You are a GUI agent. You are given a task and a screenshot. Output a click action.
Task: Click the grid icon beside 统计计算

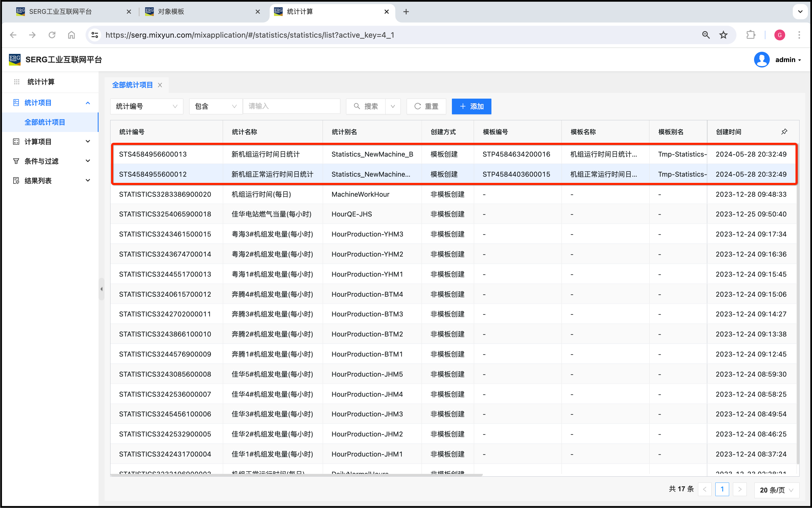pos(17,82)
